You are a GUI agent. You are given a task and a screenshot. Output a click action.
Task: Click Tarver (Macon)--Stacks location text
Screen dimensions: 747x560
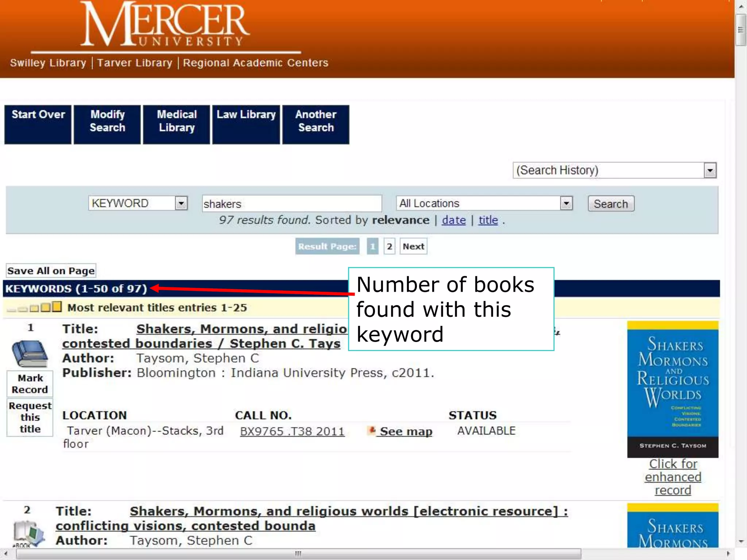(x=143, y=437)
